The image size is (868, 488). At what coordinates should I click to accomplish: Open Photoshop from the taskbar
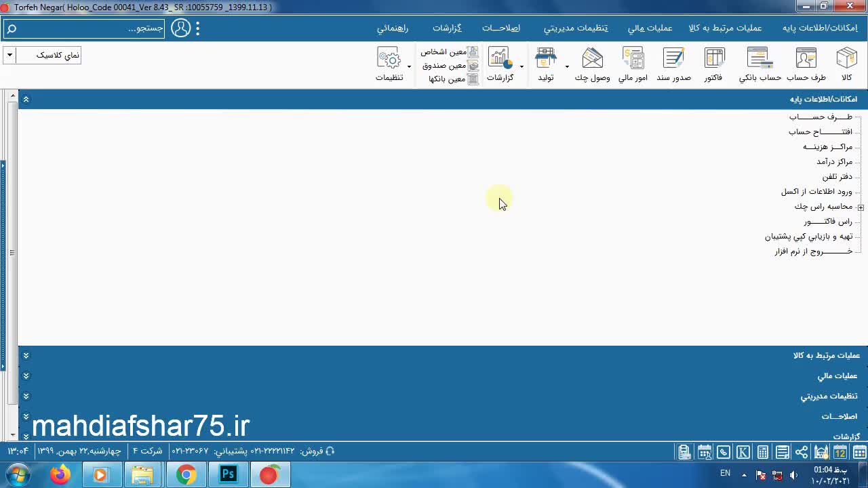coord(228,474)
